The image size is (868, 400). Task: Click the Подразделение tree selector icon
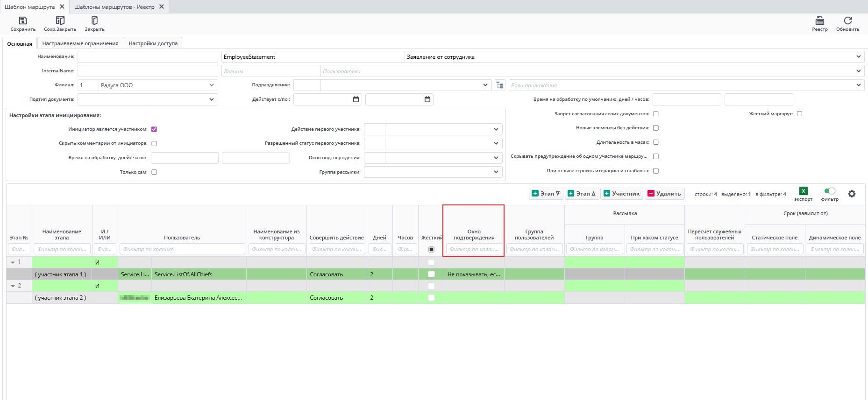coord(500,85)
